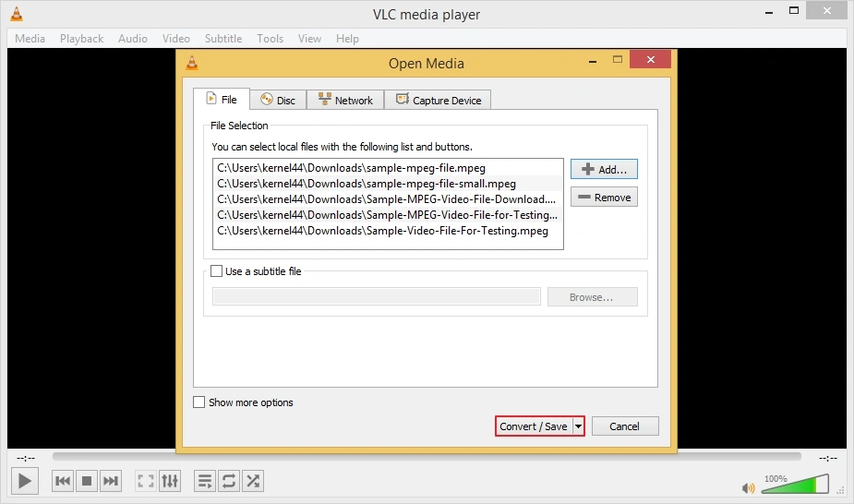854x504 pixels.
Task: Select Sample-Video-File-For-Testing.mpeg entry
Action: (x=388, y=231)
